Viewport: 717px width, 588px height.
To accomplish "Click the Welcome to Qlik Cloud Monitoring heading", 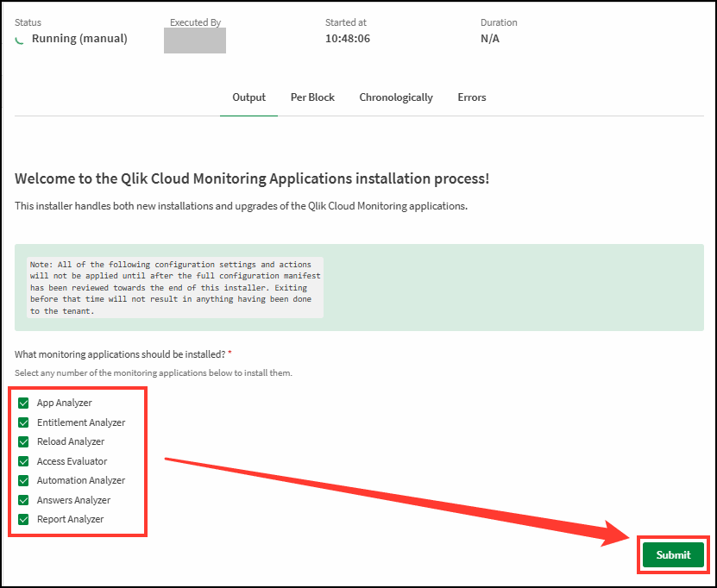I will (x=252, y=179).
